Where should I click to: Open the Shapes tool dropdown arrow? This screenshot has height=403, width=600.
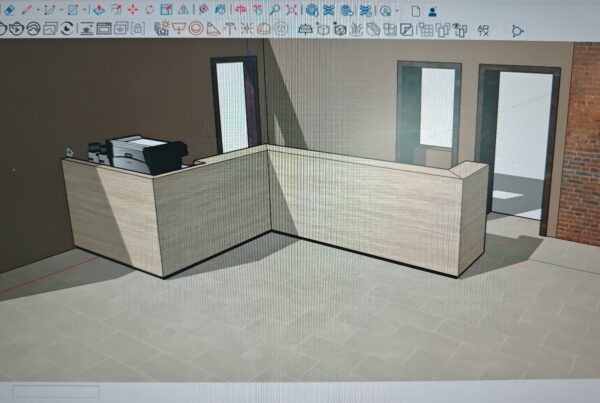pyautogui.click(x=84, y=11)
